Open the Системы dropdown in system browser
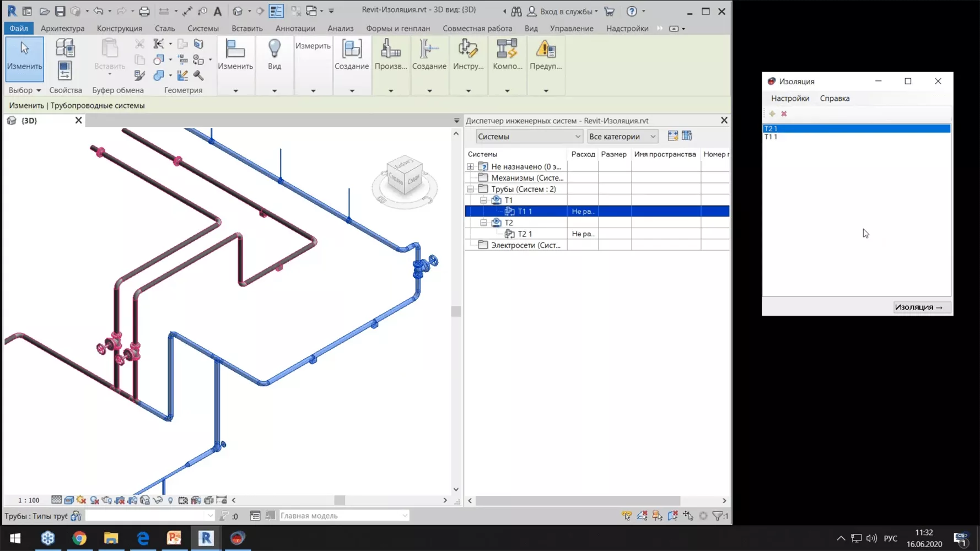 tap(577, 136)
